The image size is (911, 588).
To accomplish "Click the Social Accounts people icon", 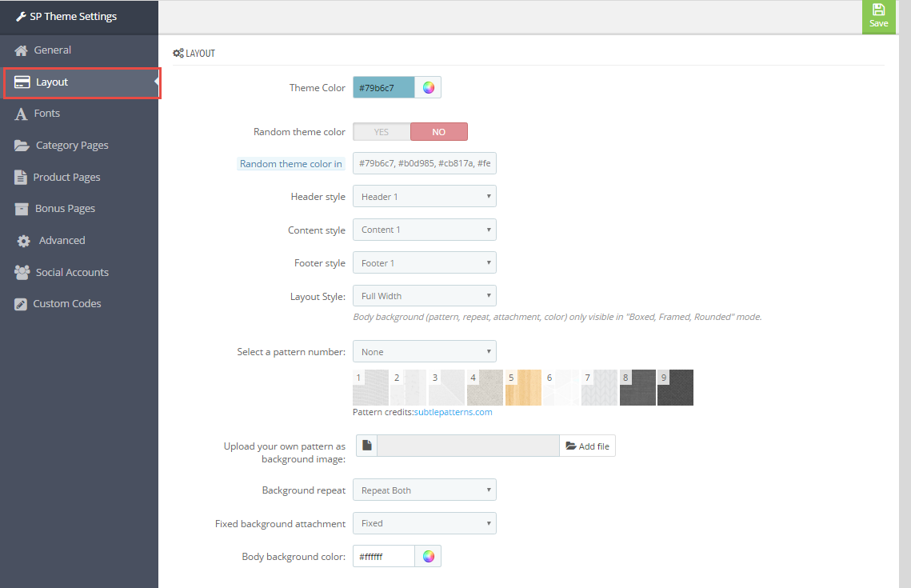I will (x=22, y=273).
